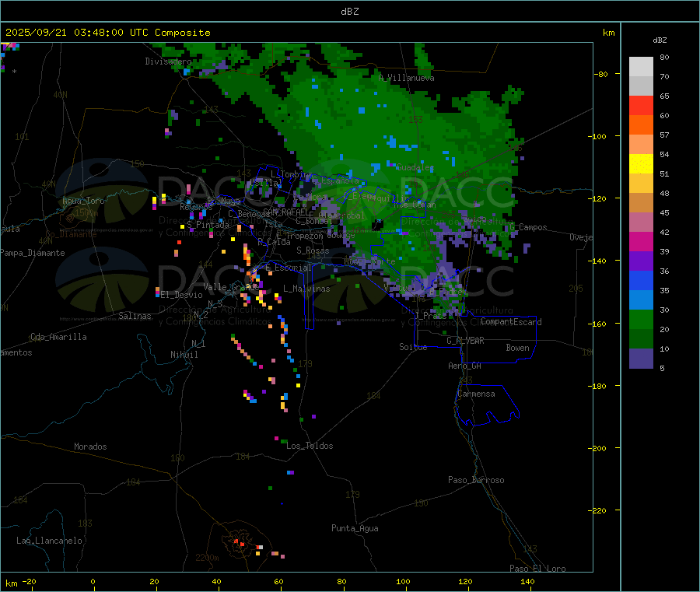
Task: Click the magenta 39-42 dBZ legend swatch
Action: (x=641, y=241)
